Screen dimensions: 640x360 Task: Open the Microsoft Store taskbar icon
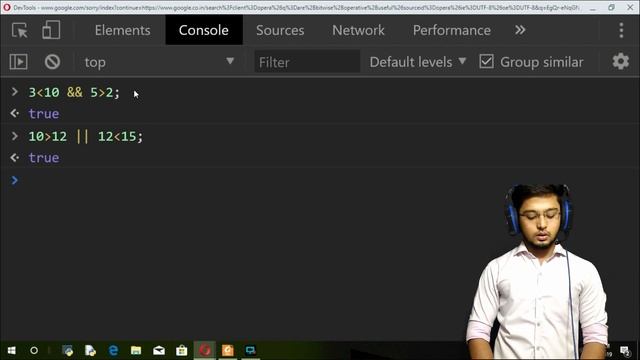pos(182,350)
